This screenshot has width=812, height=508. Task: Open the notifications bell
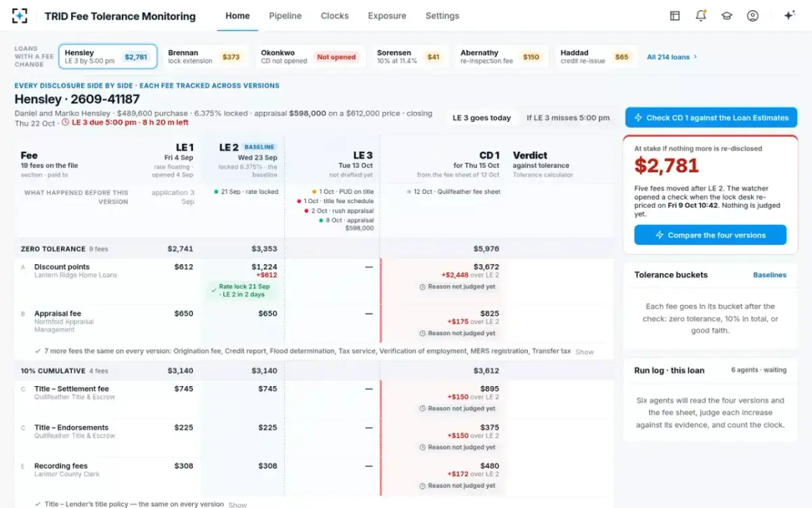700,16
